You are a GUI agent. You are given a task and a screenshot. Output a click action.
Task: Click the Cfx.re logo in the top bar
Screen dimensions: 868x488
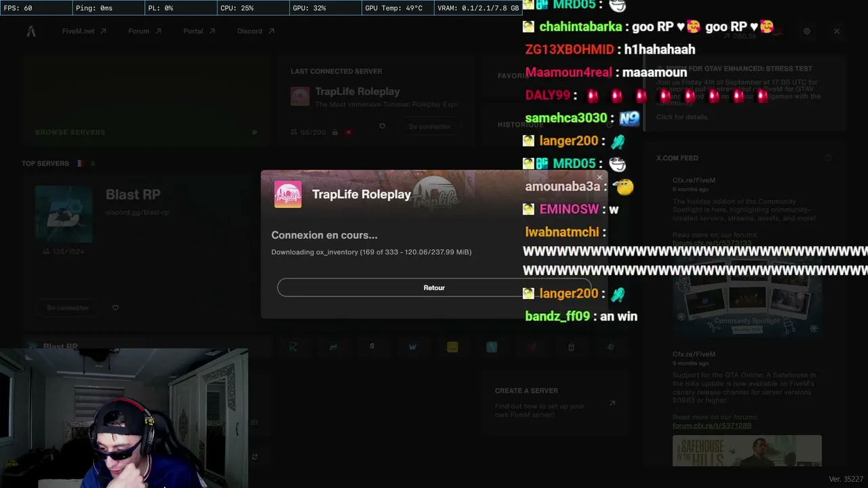coord(31,31)
